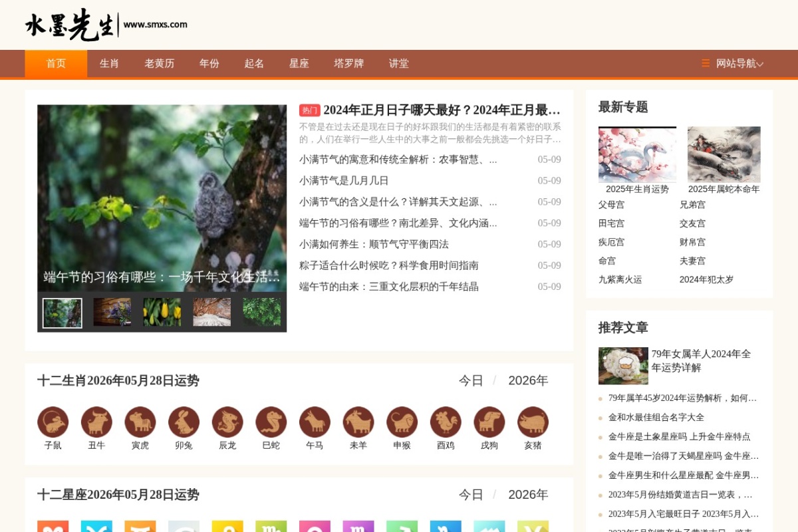
Task: Open the 寅虎 zodiac icon
Action: tap(140, 422)
